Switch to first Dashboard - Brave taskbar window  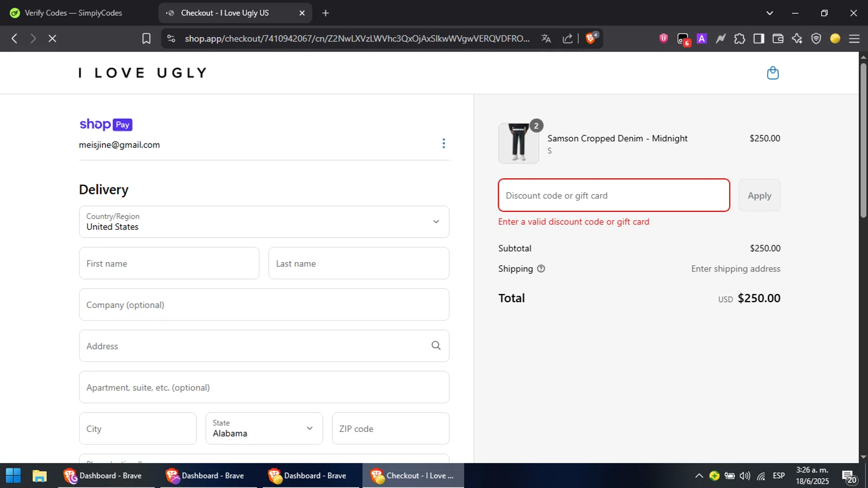(x=106, y=476)
